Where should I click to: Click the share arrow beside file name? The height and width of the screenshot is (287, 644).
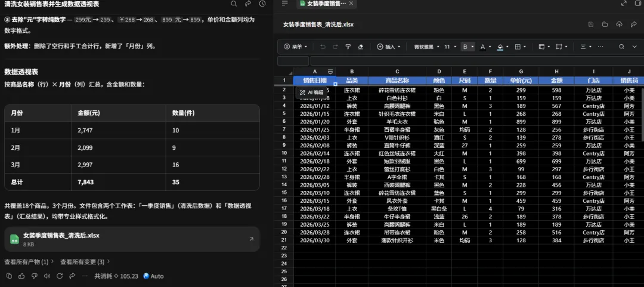tap(634, 24)
